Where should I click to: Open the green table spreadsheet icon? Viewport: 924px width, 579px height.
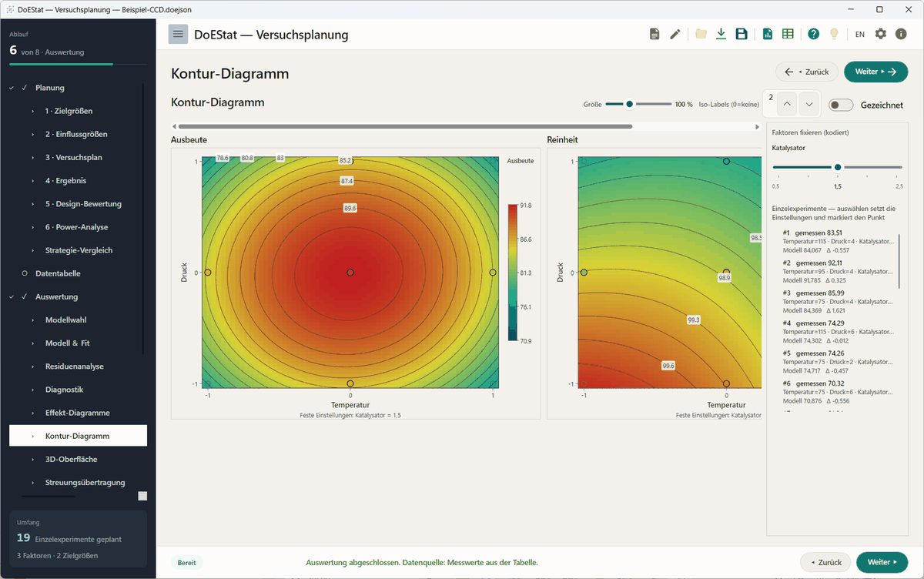(x=788, y=34)
